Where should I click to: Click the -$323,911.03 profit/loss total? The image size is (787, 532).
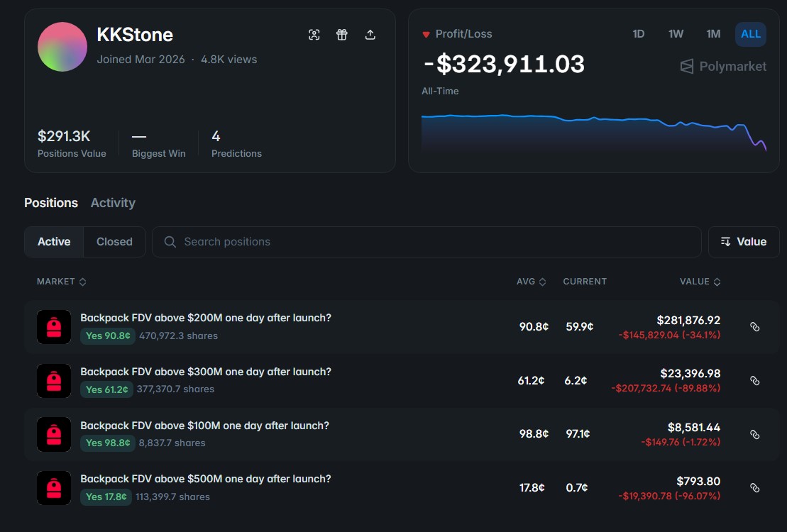click(x=504, y=65)
